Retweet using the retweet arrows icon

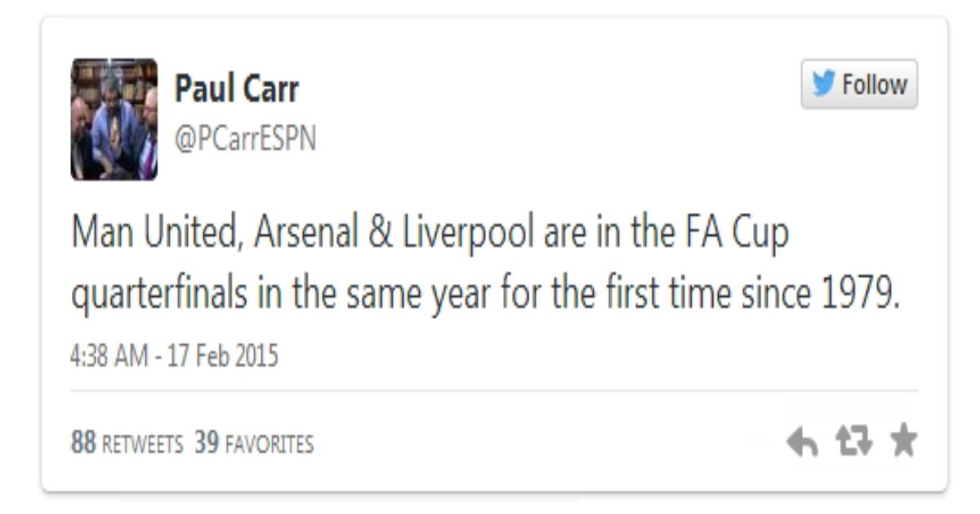(x=852, y=443)
